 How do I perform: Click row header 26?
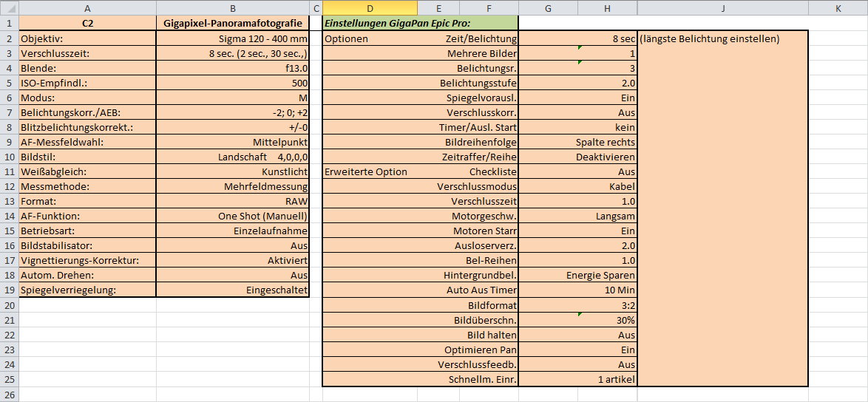tap(9, 395)
